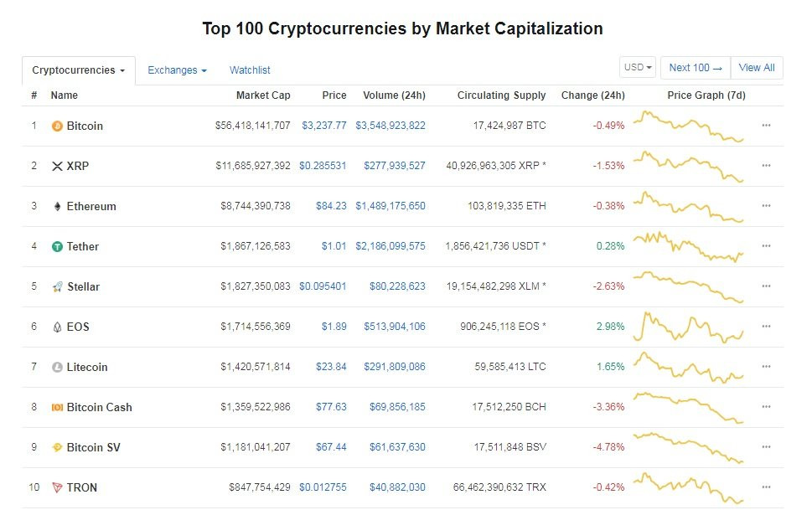Image resolution: width=812 pixels, height=510 pixels.
Task: Open the Bitcoin SV 7-day price graph
Action: click(688, 447)
